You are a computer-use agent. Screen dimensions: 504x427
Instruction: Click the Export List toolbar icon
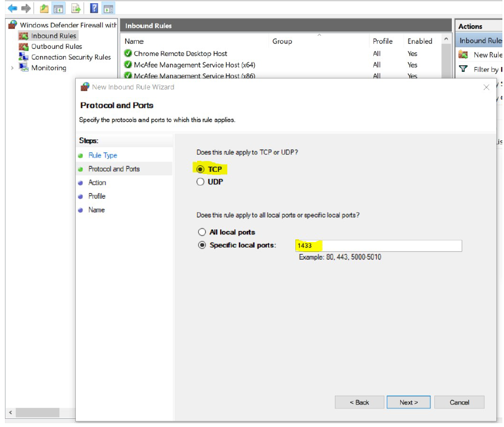(x=76, y=8)
